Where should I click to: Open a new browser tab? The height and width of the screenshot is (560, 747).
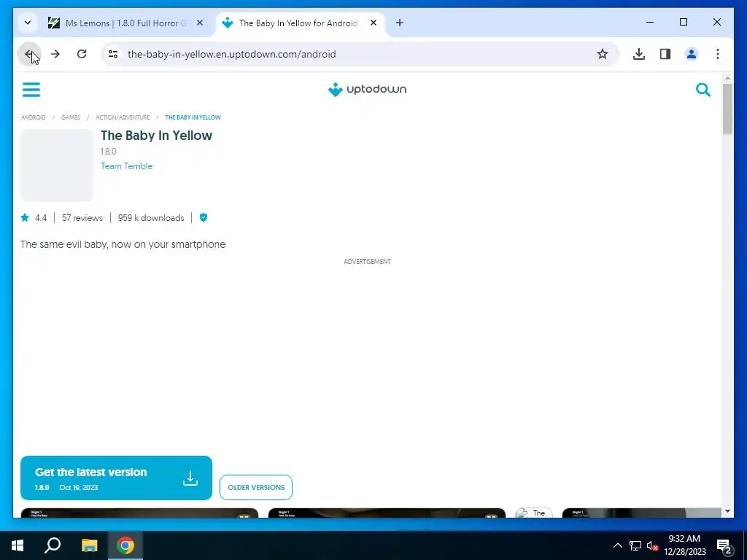pyautogui.click(x=399, y=23)
